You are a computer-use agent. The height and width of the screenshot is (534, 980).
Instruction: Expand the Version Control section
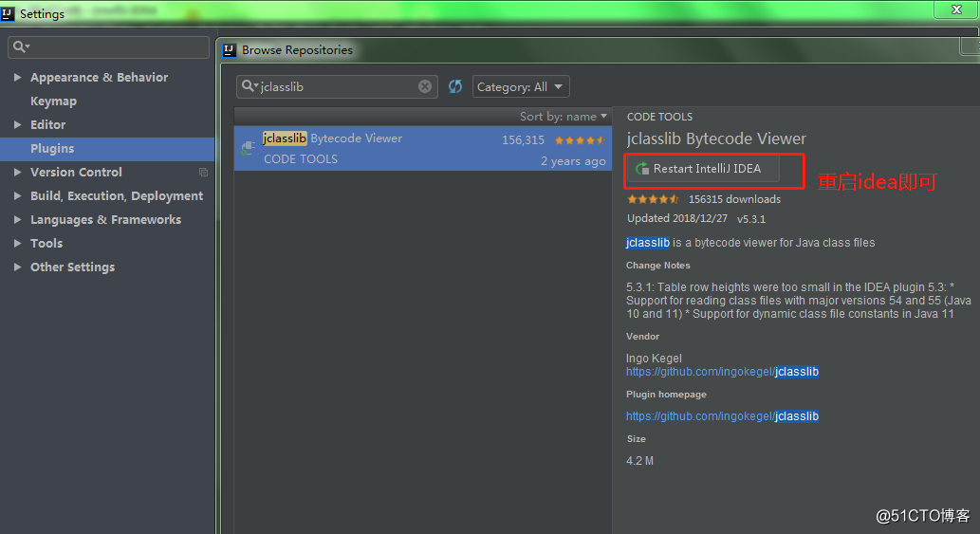pyautogui.click(x=17, y=173)
